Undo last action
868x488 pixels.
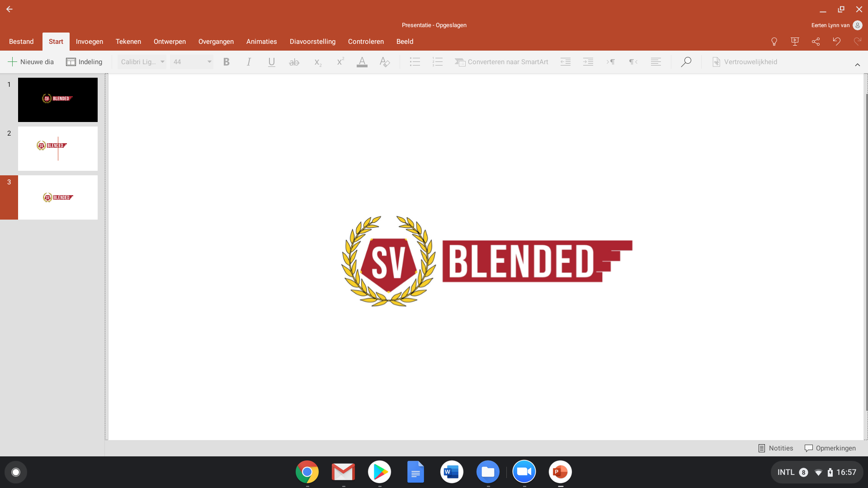point(836,42)
